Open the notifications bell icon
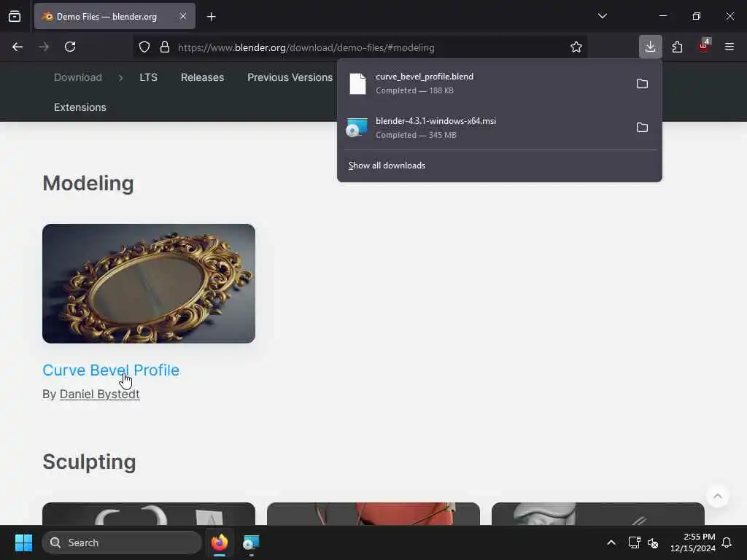 (727, 542)
